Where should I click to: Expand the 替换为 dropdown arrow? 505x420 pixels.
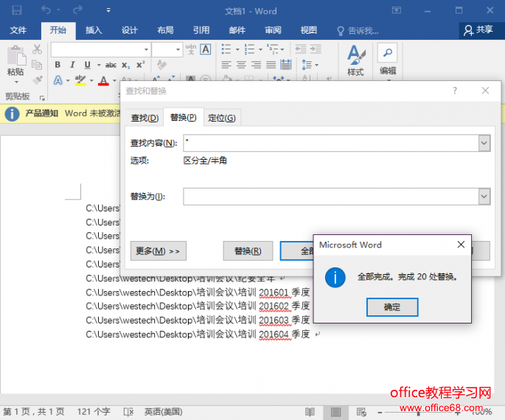(x=484, y=197)
